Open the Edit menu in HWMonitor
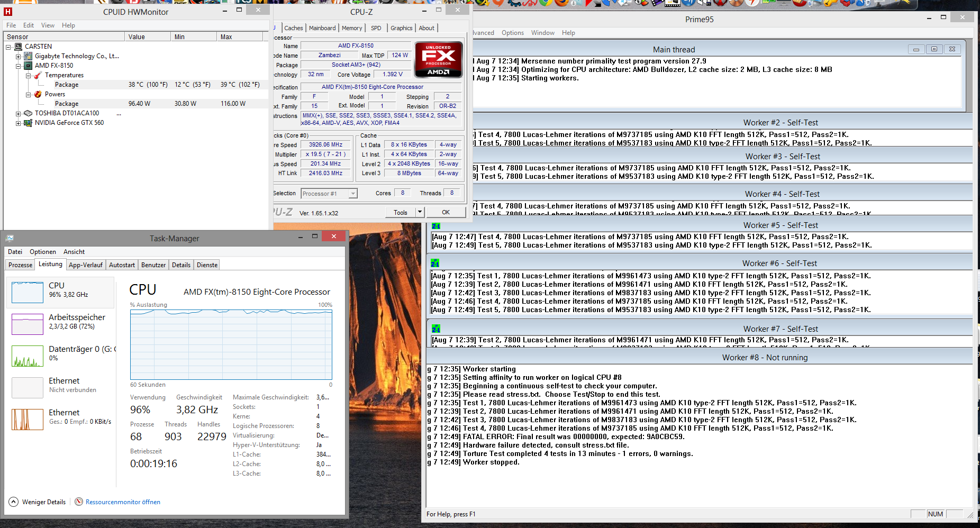This screenshot has height=528, width=980. point(29,25)
